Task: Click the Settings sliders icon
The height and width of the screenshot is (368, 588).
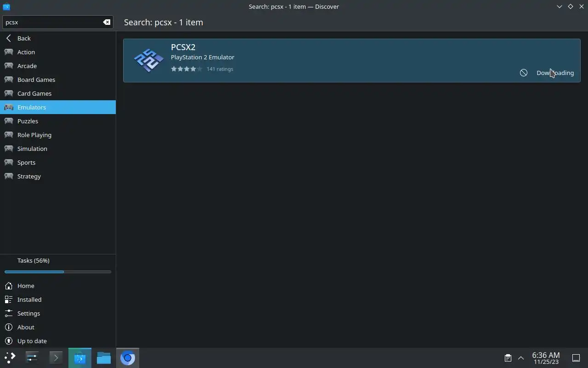Action: point(8,313)
